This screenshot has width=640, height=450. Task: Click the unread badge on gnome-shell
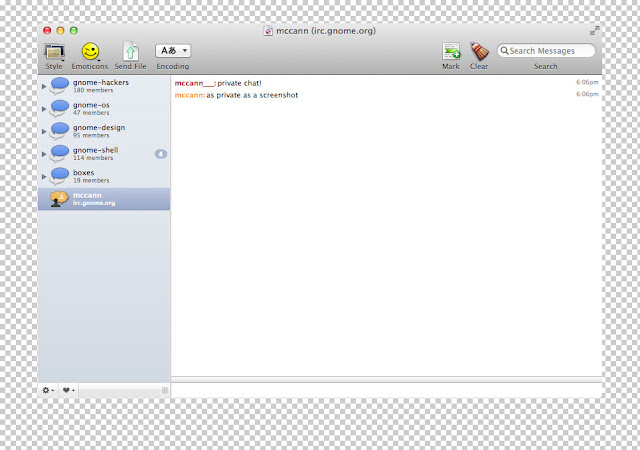point(161,154)
